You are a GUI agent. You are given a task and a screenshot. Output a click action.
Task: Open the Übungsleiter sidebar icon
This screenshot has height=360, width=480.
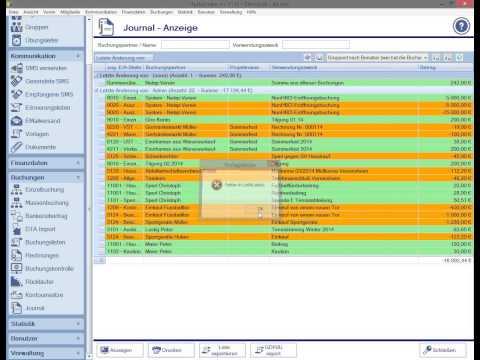pyautogui.click(x=16, y=40)
